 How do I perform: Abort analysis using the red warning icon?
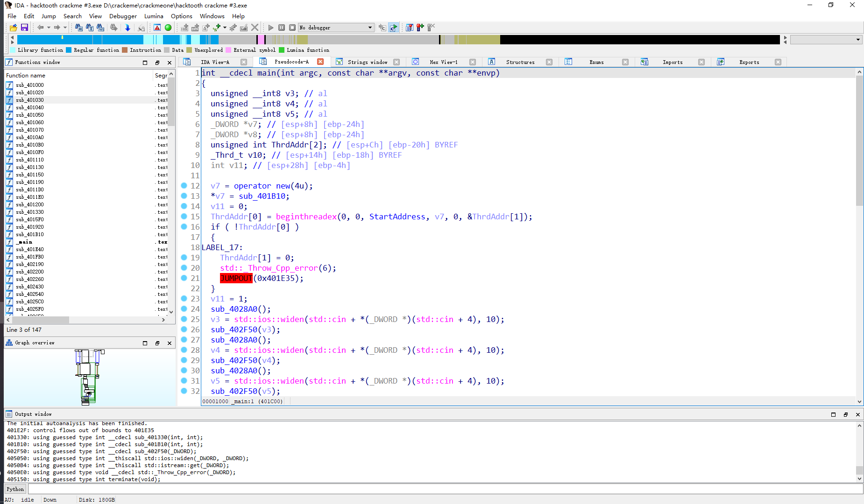[x=157, y=27]
